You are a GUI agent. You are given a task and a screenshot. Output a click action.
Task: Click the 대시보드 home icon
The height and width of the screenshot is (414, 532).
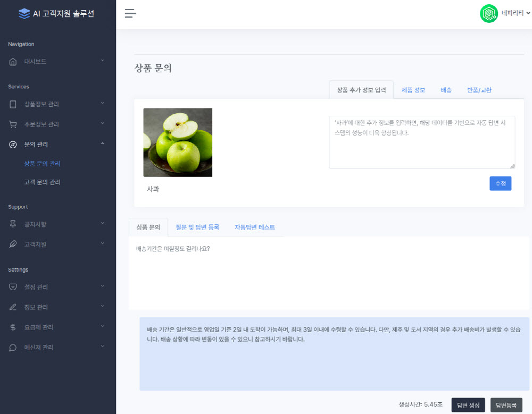pos(13,62)
